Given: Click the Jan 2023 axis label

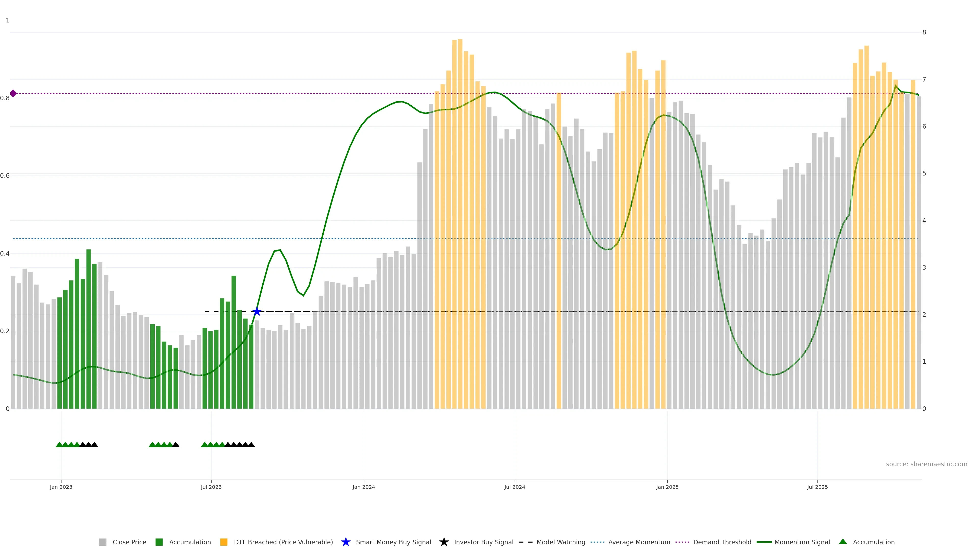Looking at the screenshot, I should (x=61, y=487).
